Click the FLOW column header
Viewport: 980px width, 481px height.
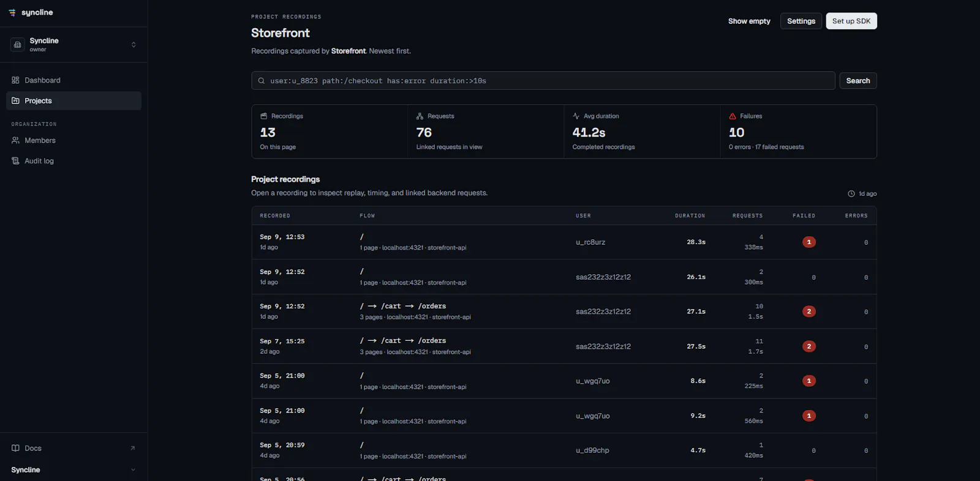[367, 216]
